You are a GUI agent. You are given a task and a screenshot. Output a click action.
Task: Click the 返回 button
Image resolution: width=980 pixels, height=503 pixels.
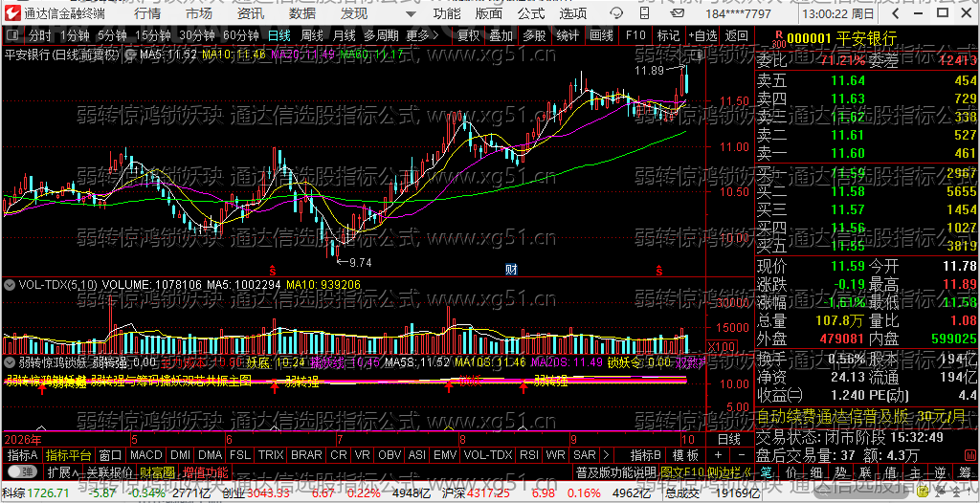point(736,35)
